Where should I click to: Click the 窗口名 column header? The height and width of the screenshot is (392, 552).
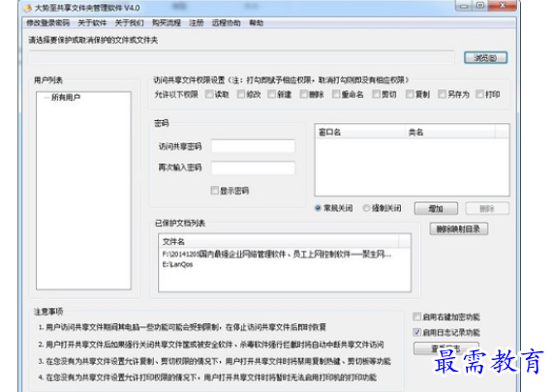click(360, 133)
